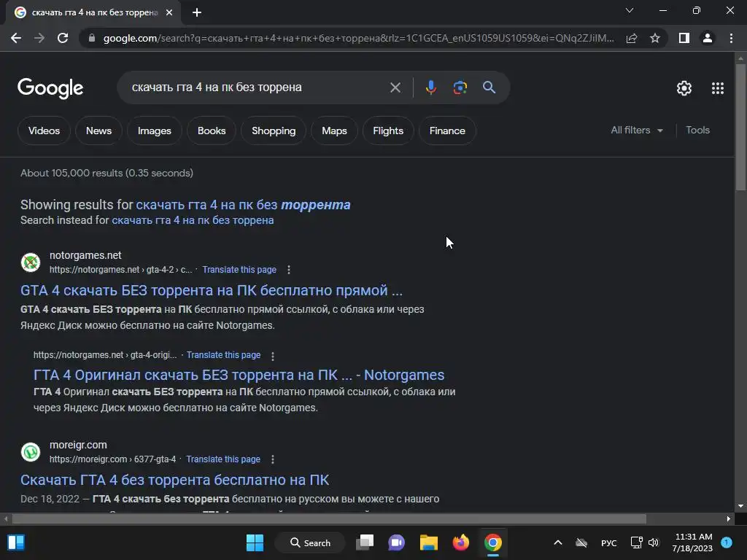Open File Explorer from taskbar
This screenshot has width=747, height=560.
[x=428, y=542]
